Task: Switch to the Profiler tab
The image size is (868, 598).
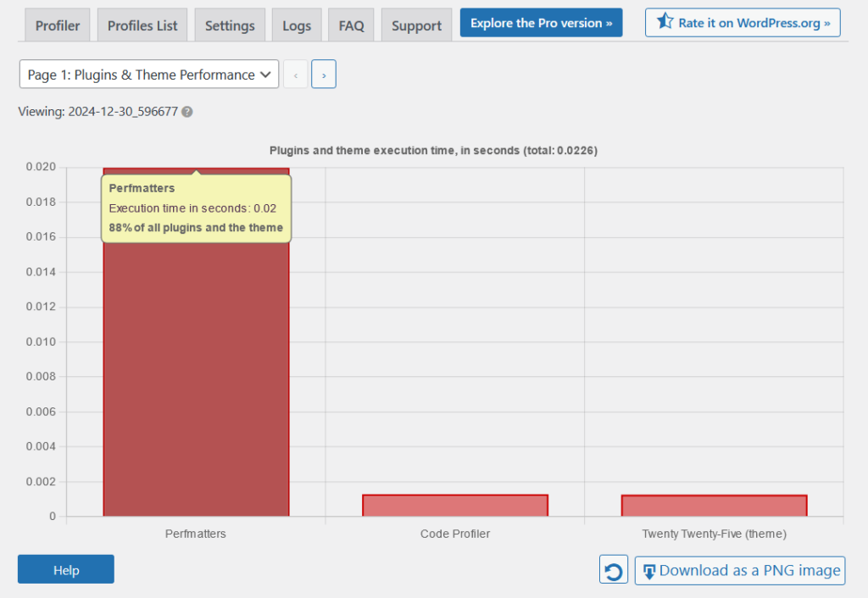Action: pos(58,25)
